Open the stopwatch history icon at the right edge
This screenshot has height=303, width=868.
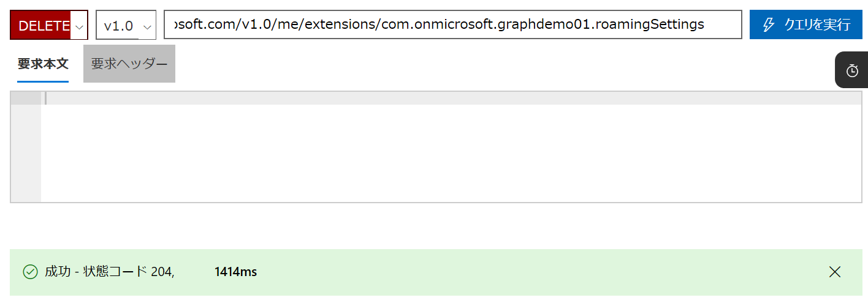pos(852,70)
